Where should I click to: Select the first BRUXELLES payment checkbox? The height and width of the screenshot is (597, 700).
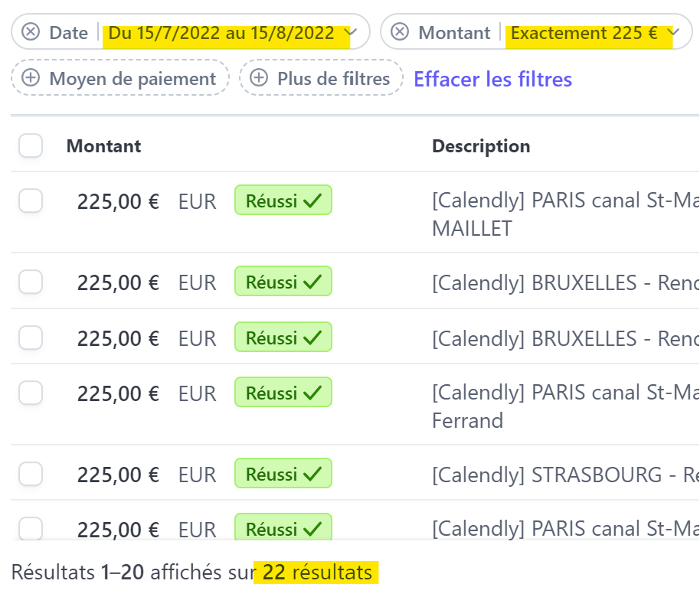31,282
